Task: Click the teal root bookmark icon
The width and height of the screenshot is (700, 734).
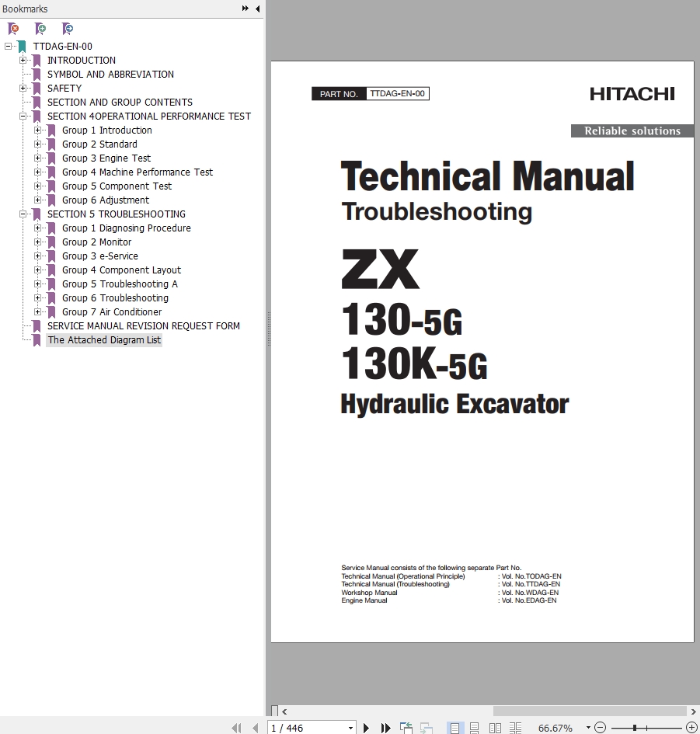Action: click(22, 47)
